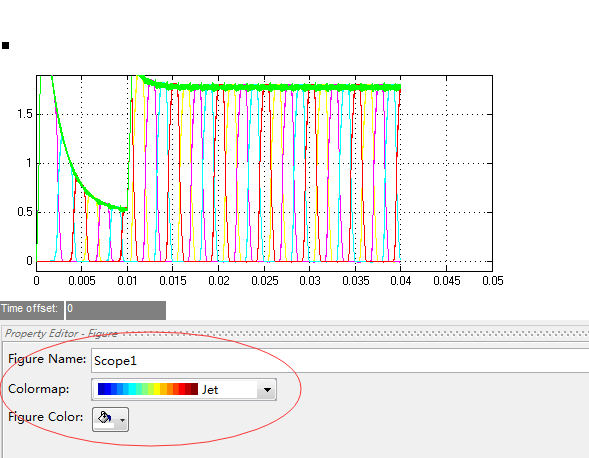Select the Jet colormap gradient preview

pos(148,389)
